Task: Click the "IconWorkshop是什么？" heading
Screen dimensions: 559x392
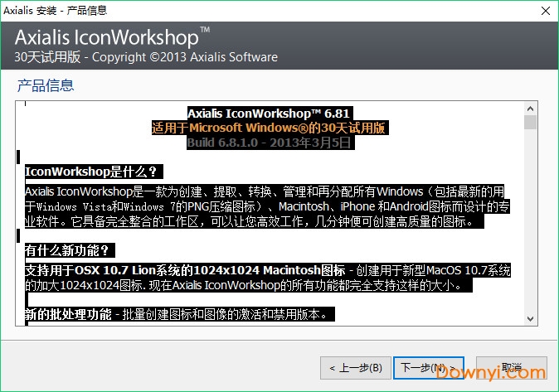Action: [91, 172]
